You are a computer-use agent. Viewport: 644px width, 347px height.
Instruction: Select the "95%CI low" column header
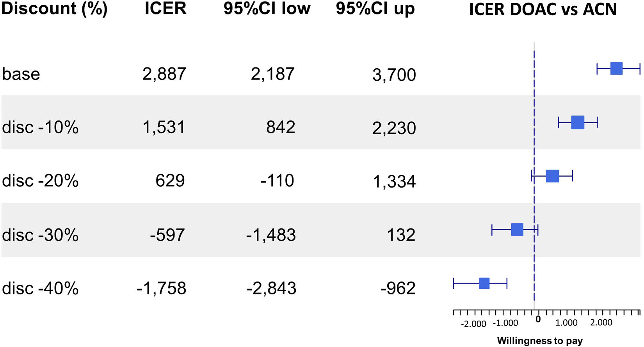click(x=267, y=9)
